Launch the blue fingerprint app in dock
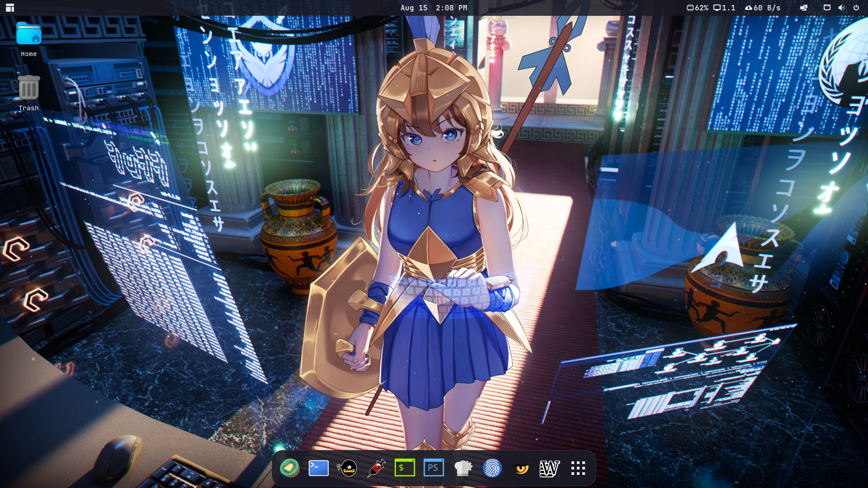Screen dimensions: 868x488 [x=492, y=468]
